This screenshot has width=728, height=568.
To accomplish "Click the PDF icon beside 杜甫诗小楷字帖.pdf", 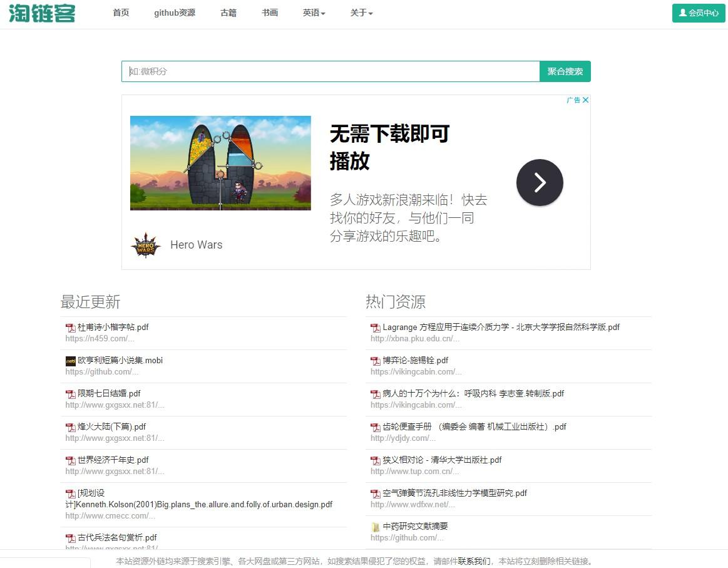I will point(70,328).
